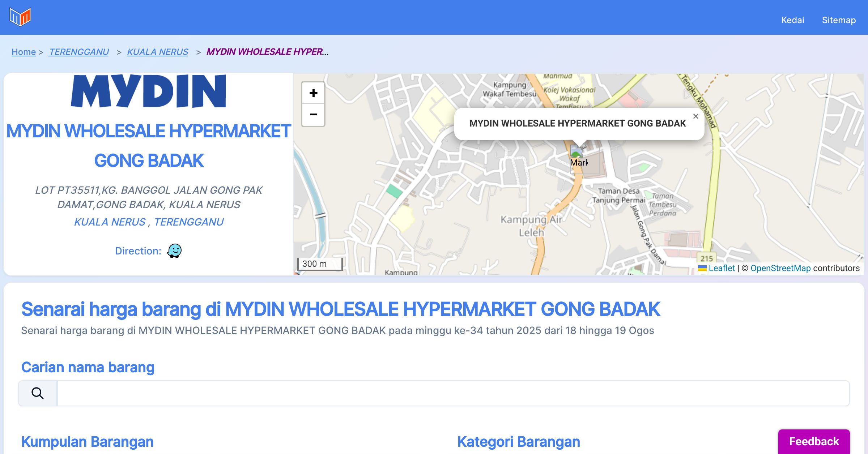
Task: Open the Feedback button
Action: pyautogui.click(x=814, y=441)
